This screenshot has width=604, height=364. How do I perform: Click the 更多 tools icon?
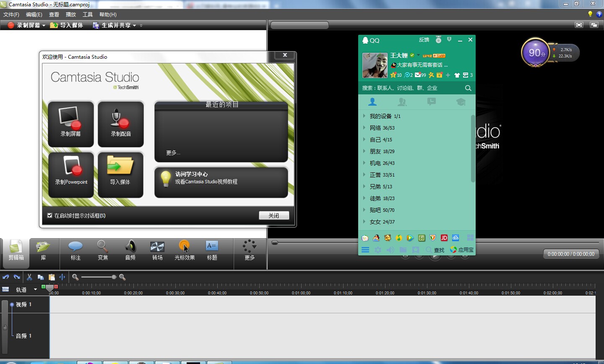coord(250,251)
